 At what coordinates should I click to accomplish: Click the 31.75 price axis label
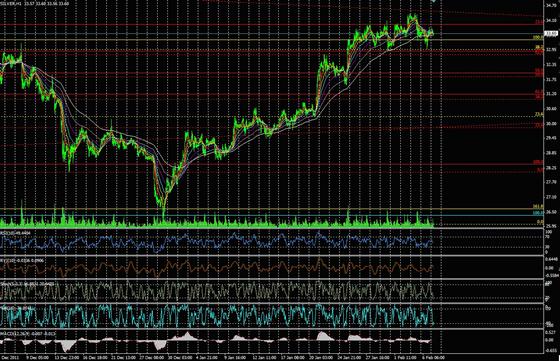[551, 79]
